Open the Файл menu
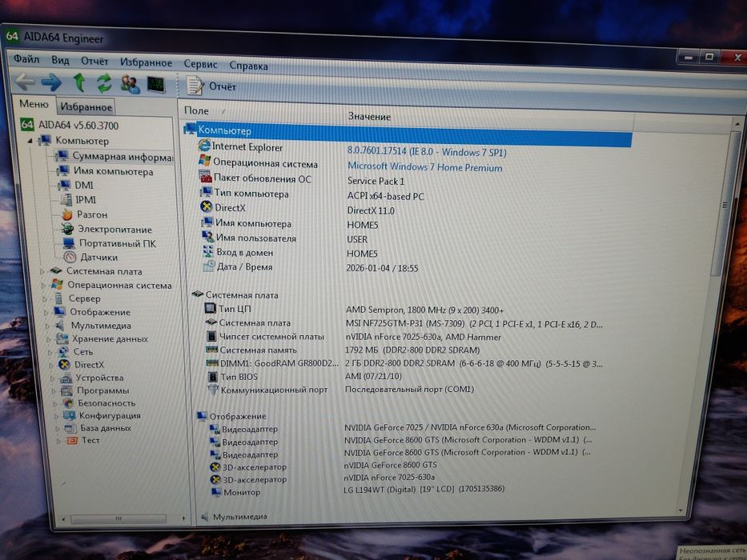 click(x=26, y=59)
